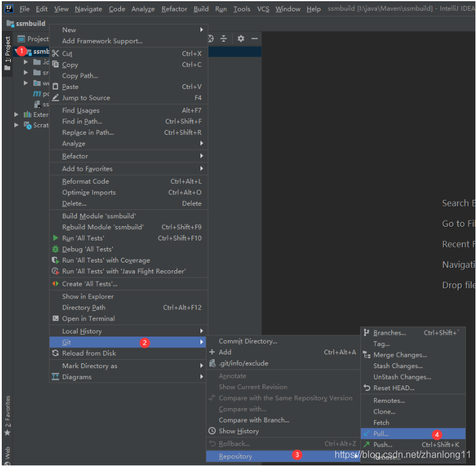The image size is (476, 466).
Task: Click the .git/info/exclude file icon
Action: tap(212, 363)
